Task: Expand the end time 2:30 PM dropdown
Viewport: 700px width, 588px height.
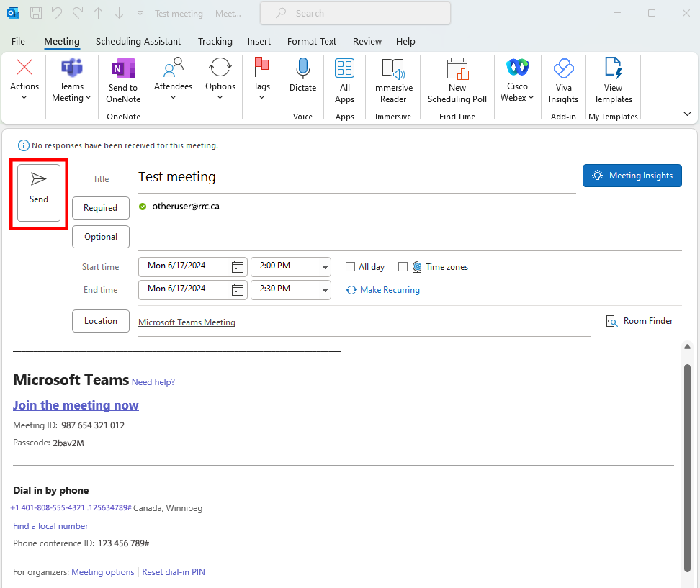Action: (324, 290)
